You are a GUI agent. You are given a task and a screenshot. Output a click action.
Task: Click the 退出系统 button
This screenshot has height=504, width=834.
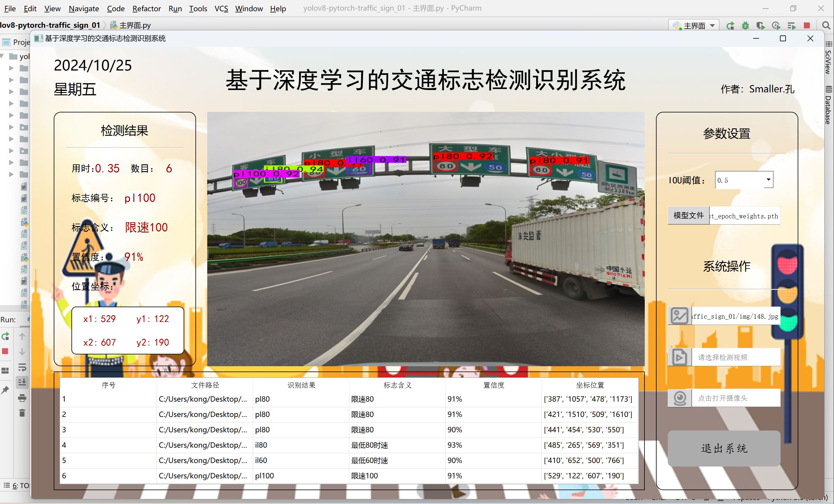[x=724, y=449]
